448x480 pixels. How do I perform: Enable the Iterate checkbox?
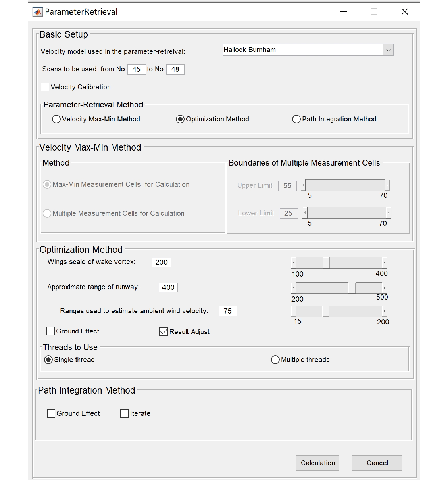(124, 413)
